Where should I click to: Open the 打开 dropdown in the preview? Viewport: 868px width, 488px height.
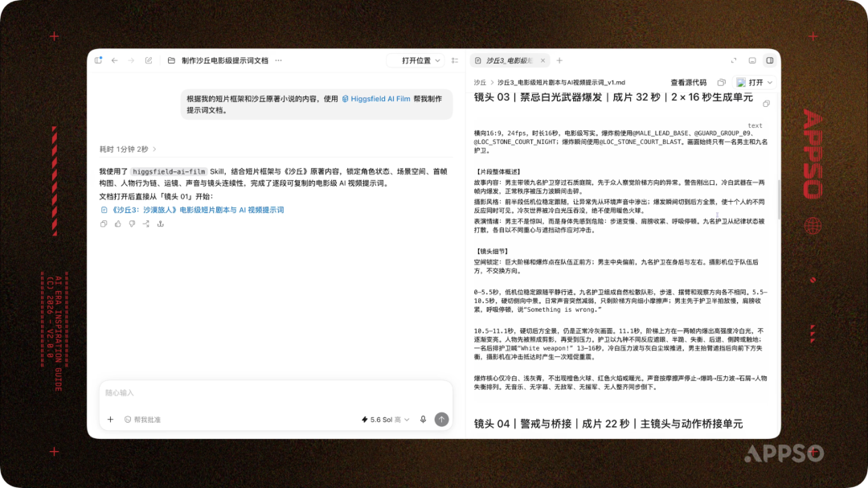point(755,83)
